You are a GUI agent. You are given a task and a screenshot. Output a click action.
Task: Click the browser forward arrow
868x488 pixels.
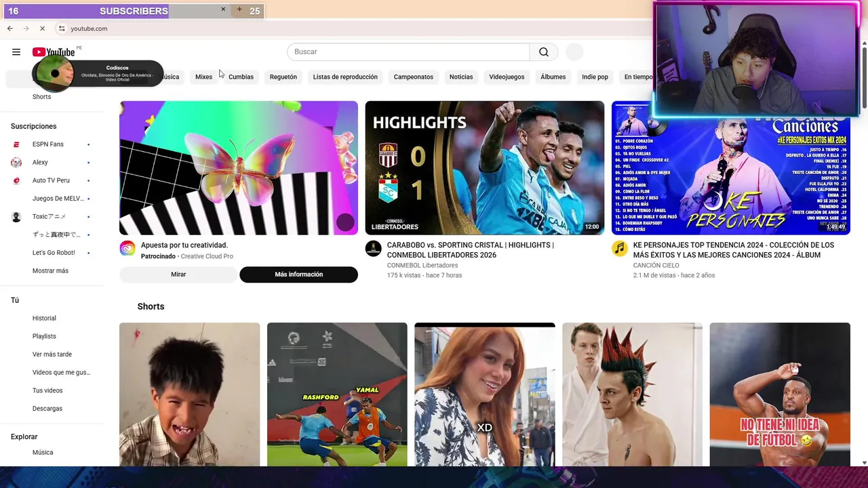tap(26, 28)
